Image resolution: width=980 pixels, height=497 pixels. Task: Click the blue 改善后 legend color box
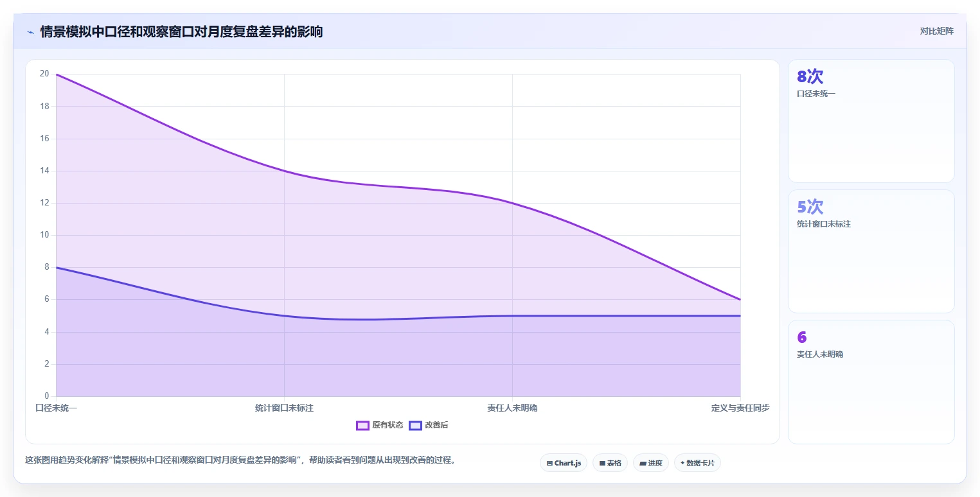click(416, 425)
